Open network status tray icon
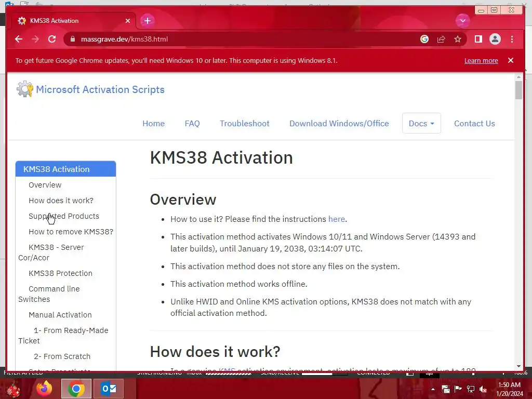The width and height of the screenshot is (532, 399). 471,389
